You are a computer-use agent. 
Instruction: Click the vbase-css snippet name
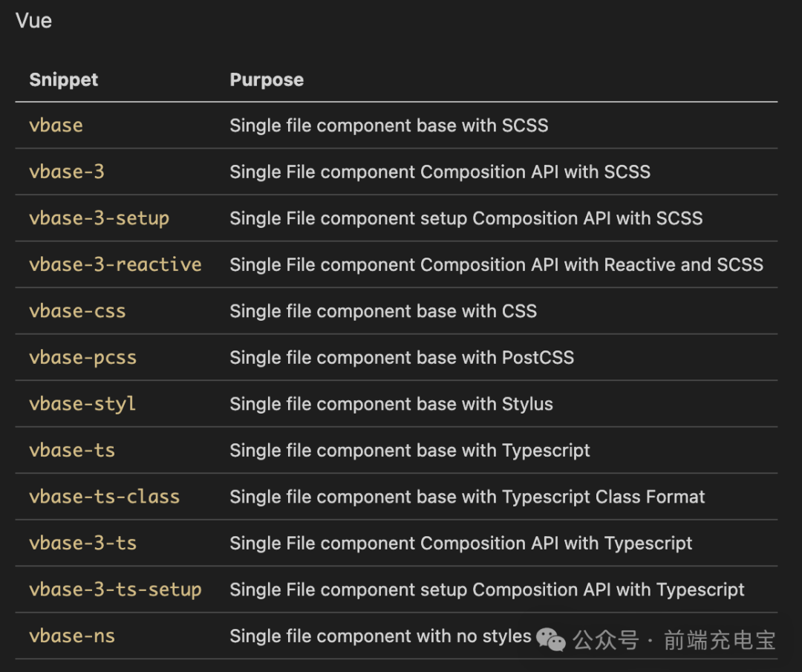[77, 311]
